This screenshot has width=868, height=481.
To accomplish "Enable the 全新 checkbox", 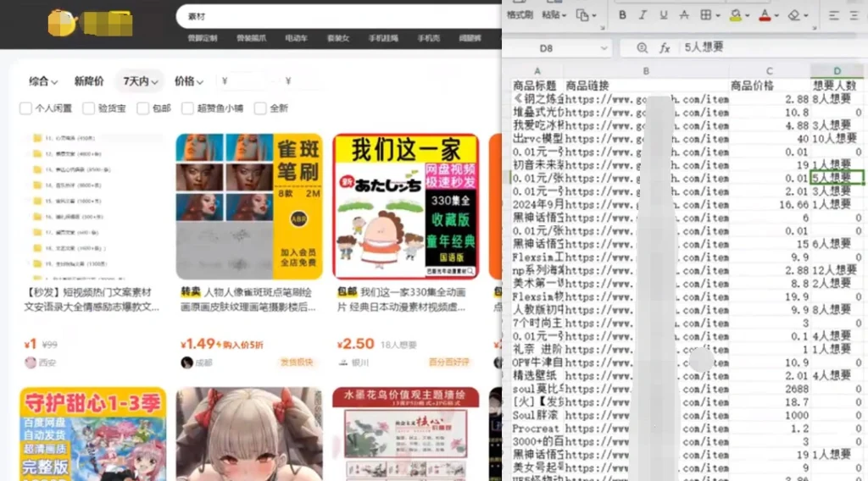I will pos(260,108).
